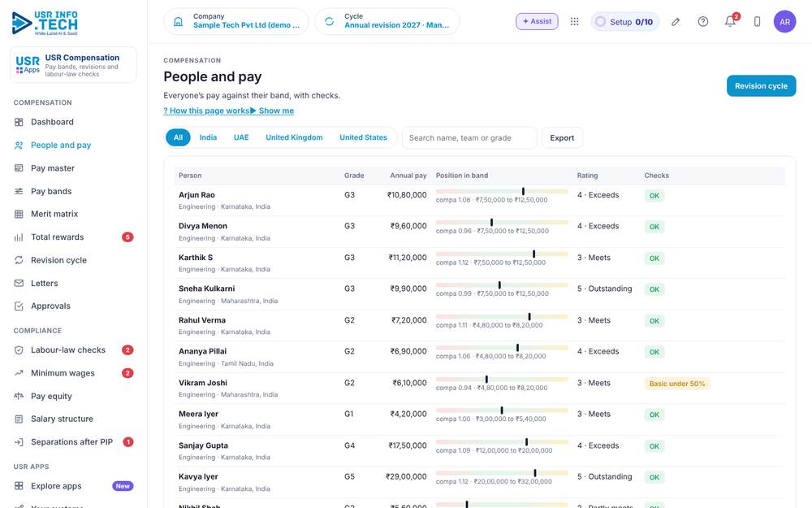Filter people by UAE tab
The width and height of the screenshot is (812, 508).
241,137
